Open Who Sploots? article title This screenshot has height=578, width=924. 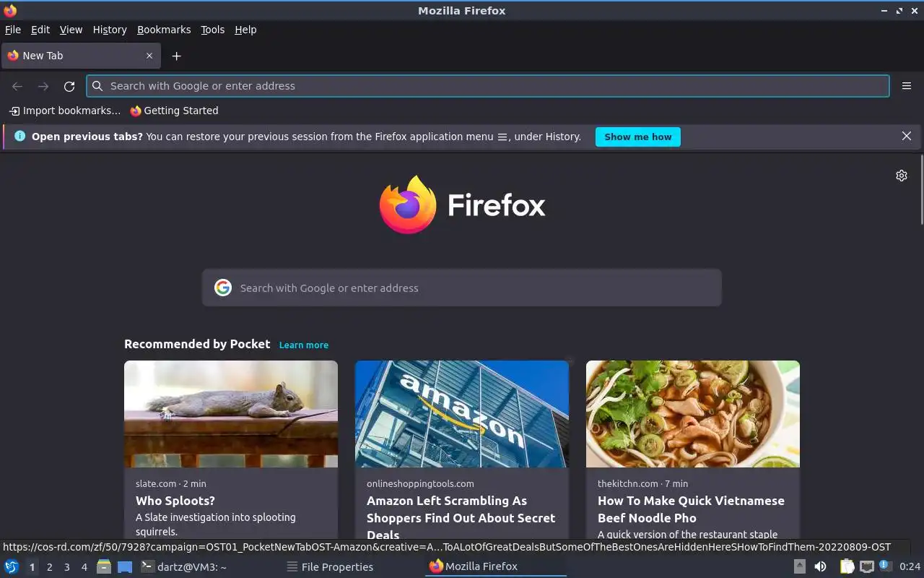coord(175,501)
